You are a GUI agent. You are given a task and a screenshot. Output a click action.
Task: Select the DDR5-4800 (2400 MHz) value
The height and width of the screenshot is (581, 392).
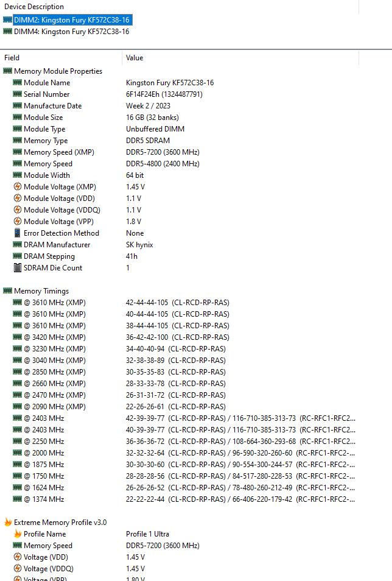[163, 163]
